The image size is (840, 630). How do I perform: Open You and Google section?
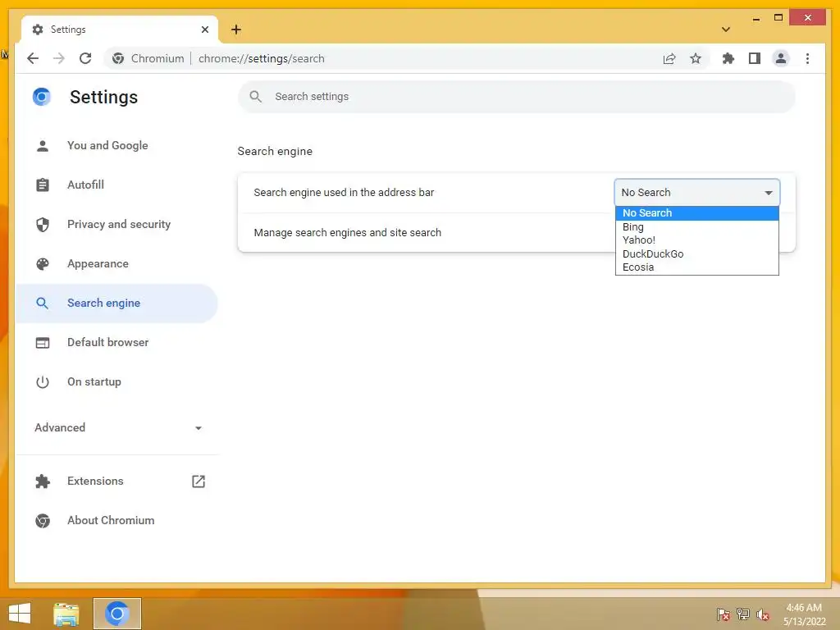(x=116, y=146)
